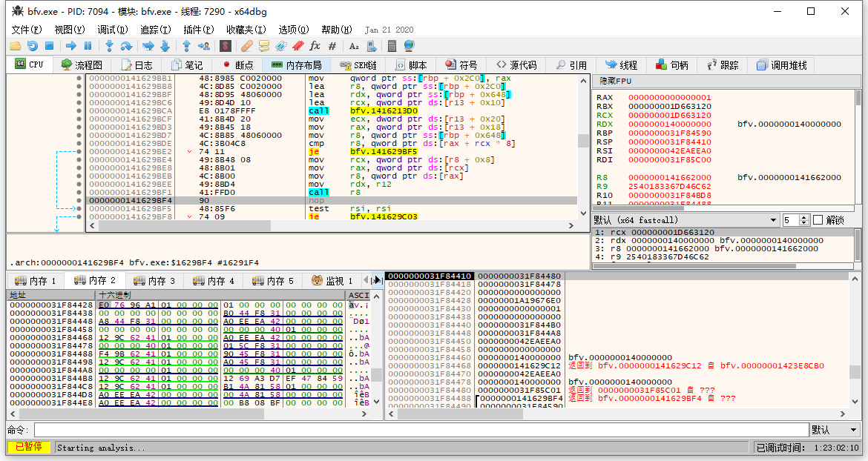Switch to the 内存 3 dump tab

(154, 281)
